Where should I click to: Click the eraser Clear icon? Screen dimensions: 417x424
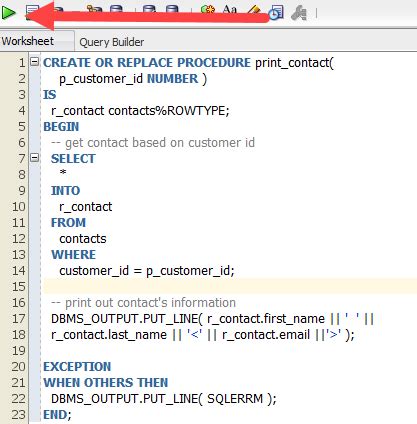click(x=254, y=9)
